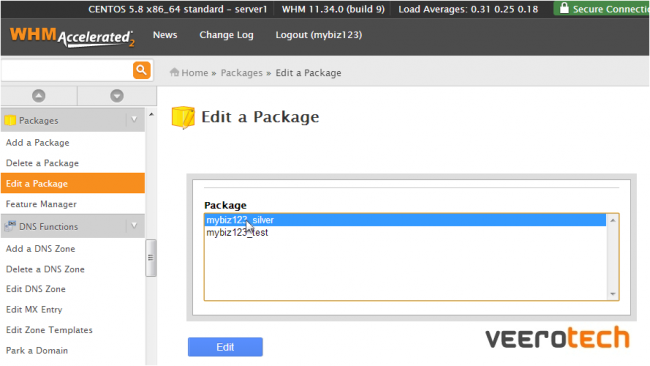Click package list scrollbar up arrow

[612, 221]
